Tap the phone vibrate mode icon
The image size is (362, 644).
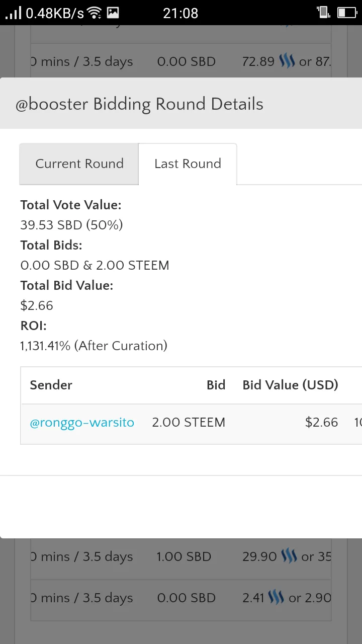coord(323,13)
